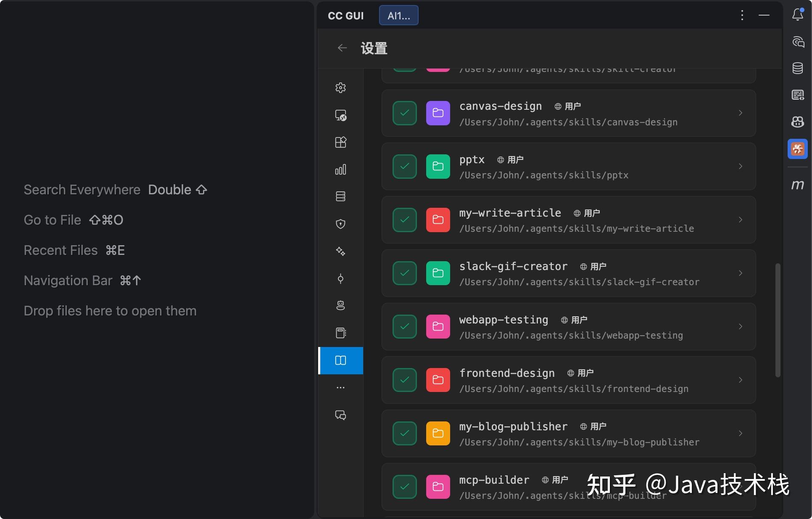812x519 pixels.
Task: Uncheck the pptx skill checkbox
Action: coord(404,166)
